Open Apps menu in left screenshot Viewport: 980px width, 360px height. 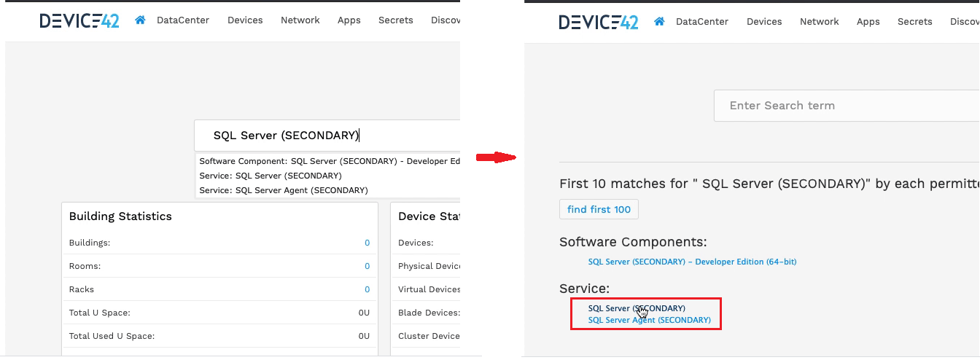click(x=349, y=20)
